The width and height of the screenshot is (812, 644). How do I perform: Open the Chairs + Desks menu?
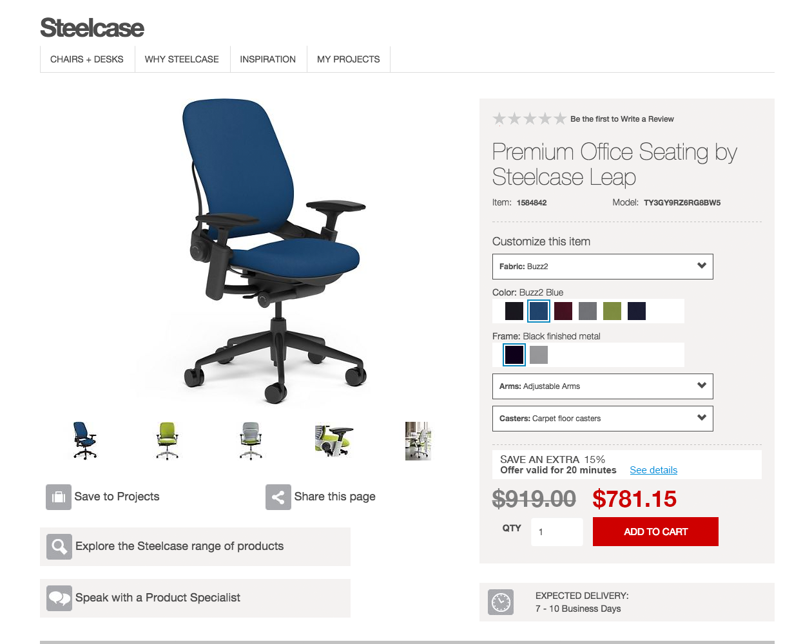pos(87,59)
